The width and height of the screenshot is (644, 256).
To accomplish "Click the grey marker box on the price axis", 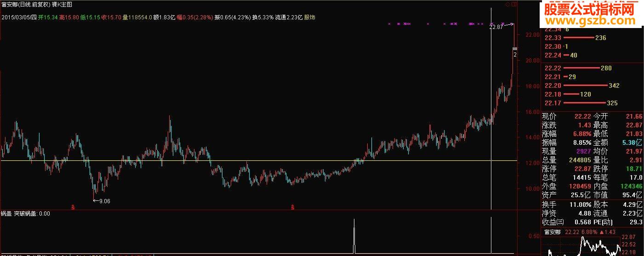I will [515, 49].
